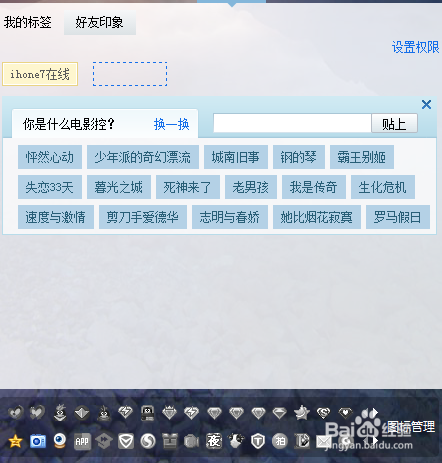Add the 死神来了 tag

[188, 187]
